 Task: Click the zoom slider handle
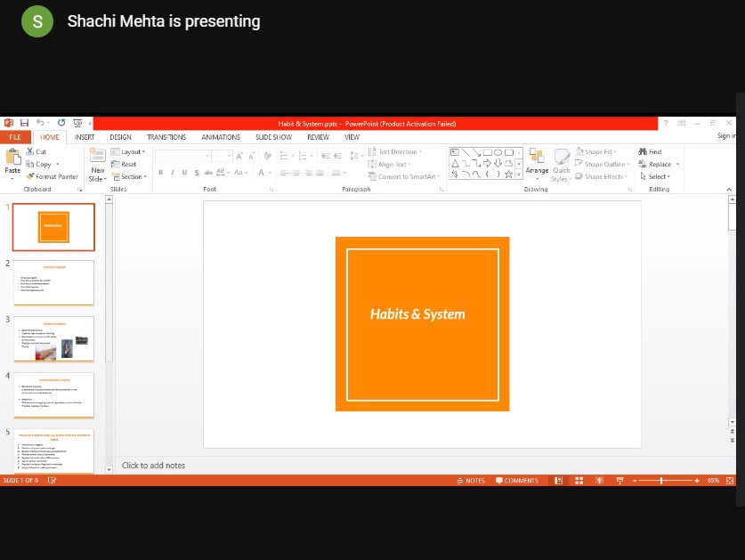click(661, 481)
